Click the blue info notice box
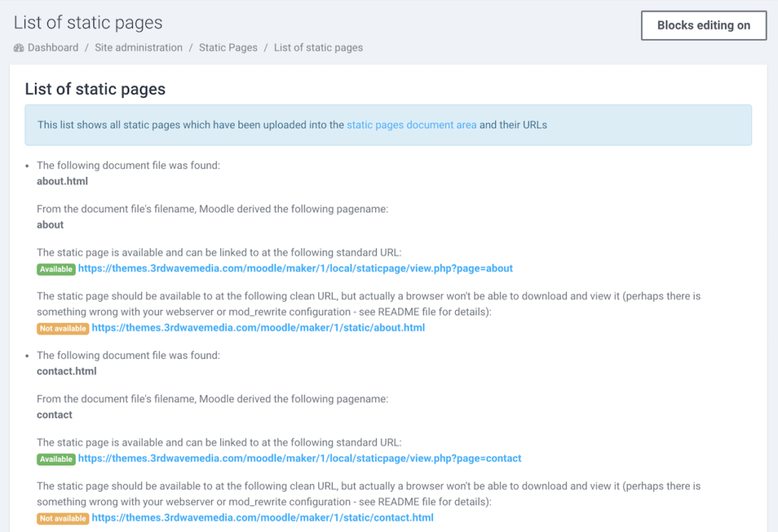This screenshot has height=532, width=778. pos(608,125)
